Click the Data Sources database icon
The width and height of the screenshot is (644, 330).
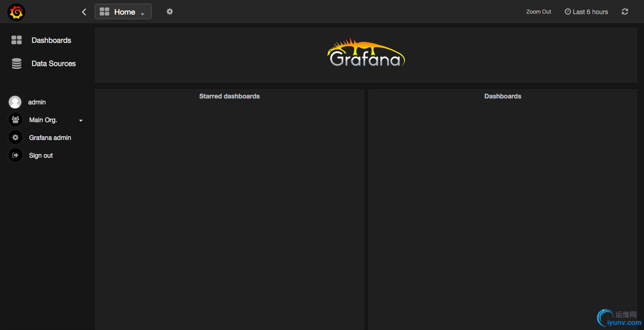pos(16,63)
